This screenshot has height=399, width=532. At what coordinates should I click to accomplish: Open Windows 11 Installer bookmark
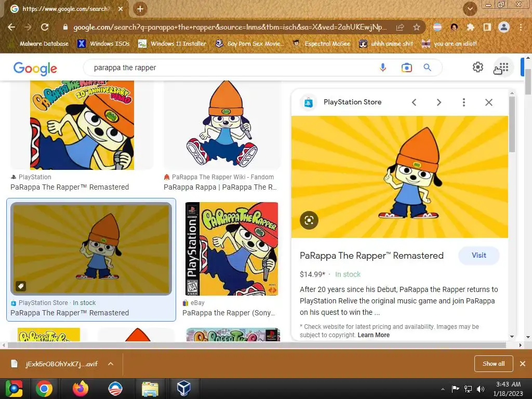point(172,44)
